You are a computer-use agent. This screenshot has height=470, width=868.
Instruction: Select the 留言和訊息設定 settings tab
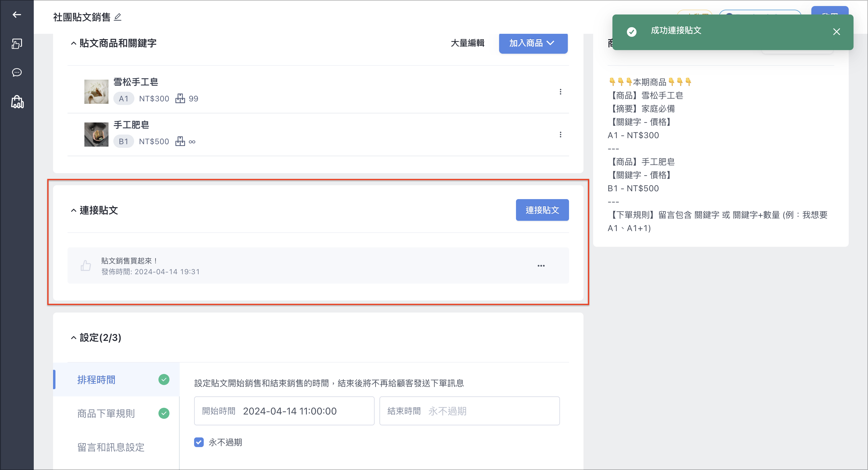click(116, 447)
